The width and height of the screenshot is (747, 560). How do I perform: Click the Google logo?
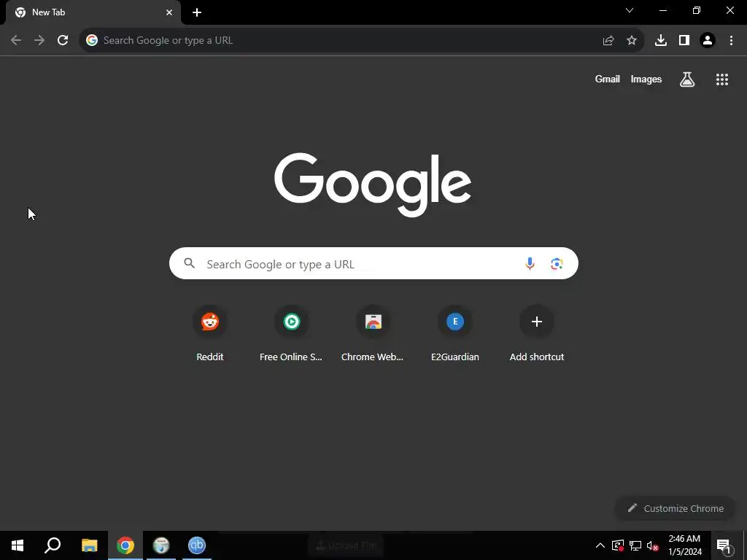tap(373, 184)
